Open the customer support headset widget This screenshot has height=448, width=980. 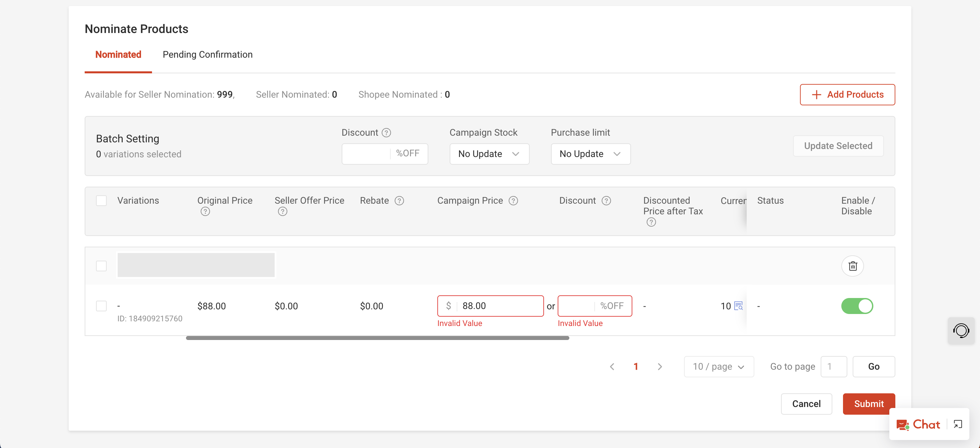[x=961, y=330]
